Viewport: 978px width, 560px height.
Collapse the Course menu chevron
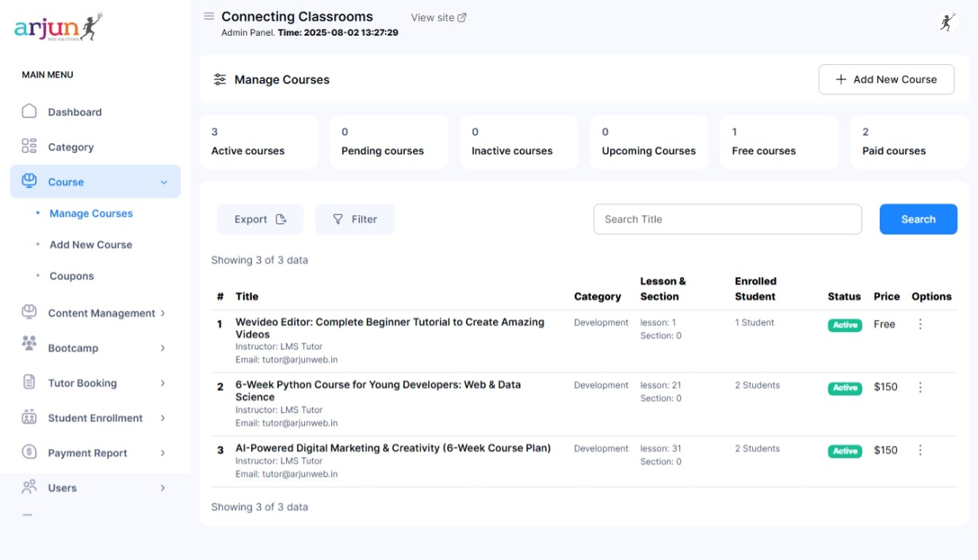tap(164, 182)
